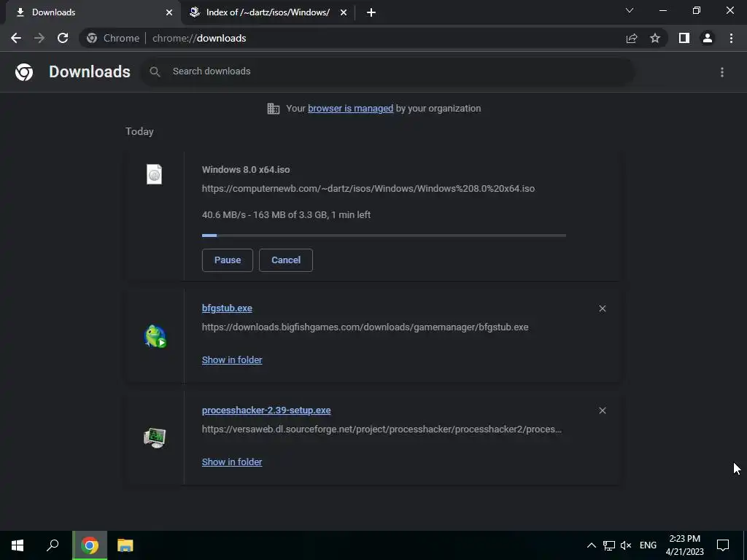
Task: Show processhacker-2.39-setup.exe in folder
Action: pyautogui.click(x=232, y=462)
